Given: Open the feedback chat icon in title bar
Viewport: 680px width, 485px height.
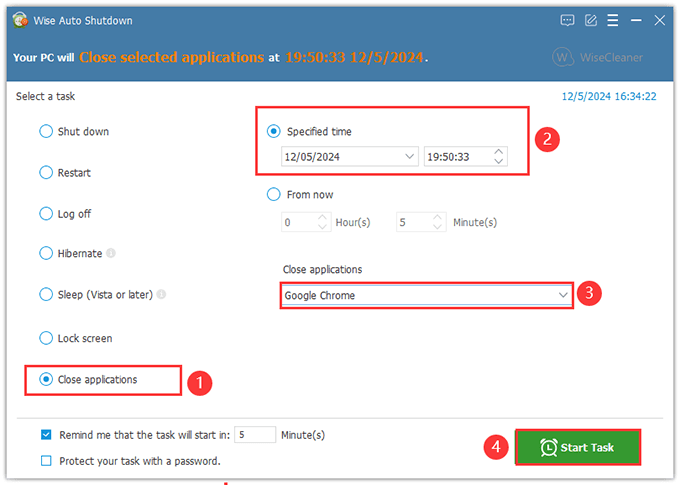Looking at the screenshot, I should tap(567, 20).
